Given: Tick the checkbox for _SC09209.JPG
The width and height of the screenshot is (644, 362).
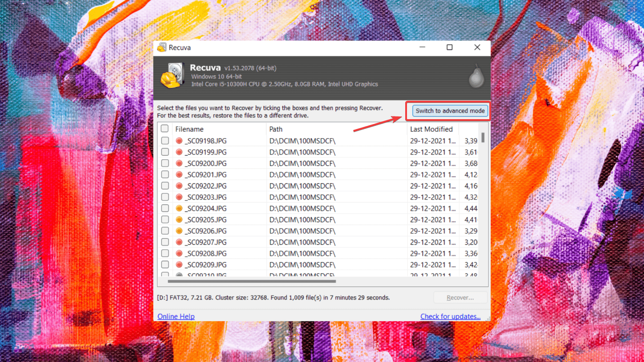Looking at the screenshot, I should 165,264.
